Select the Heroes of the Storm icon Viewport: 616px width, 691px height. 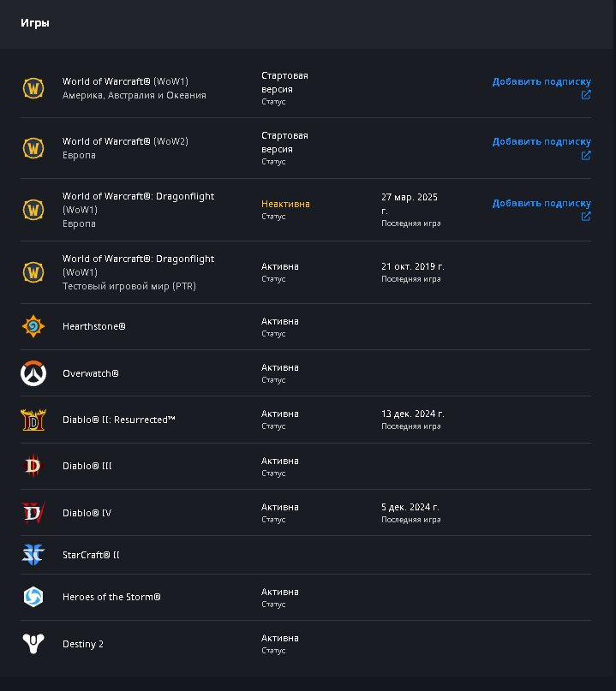pos(33,597)
